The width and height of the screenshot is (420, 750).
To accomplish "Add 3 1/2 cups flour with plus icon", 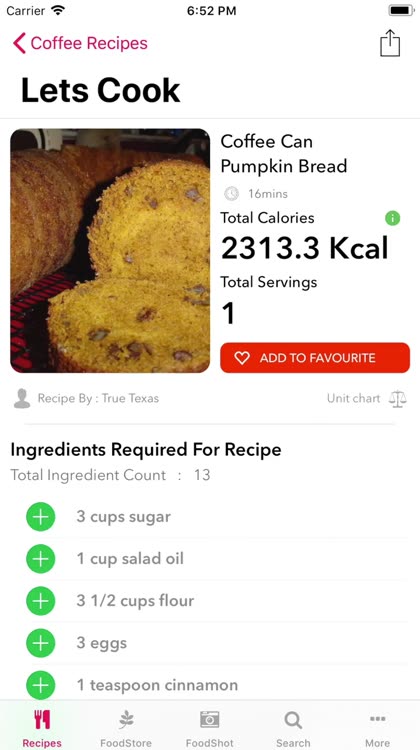I will (41, 601).
